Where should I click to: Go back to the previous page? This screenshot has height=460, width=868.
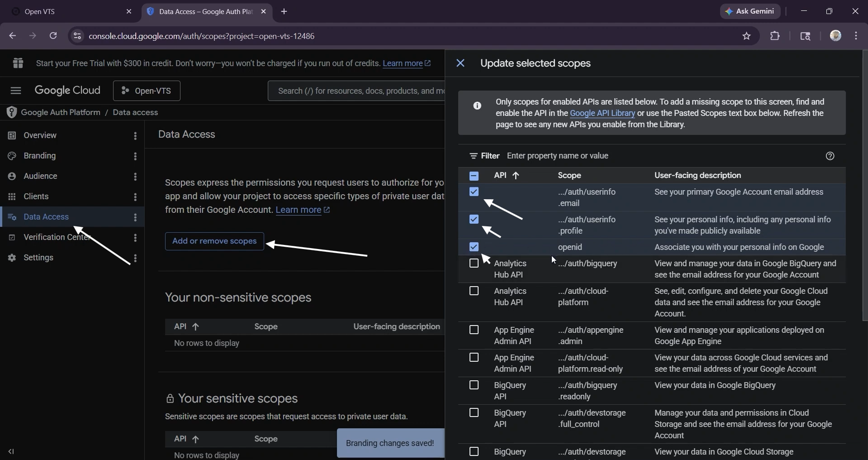12,36
